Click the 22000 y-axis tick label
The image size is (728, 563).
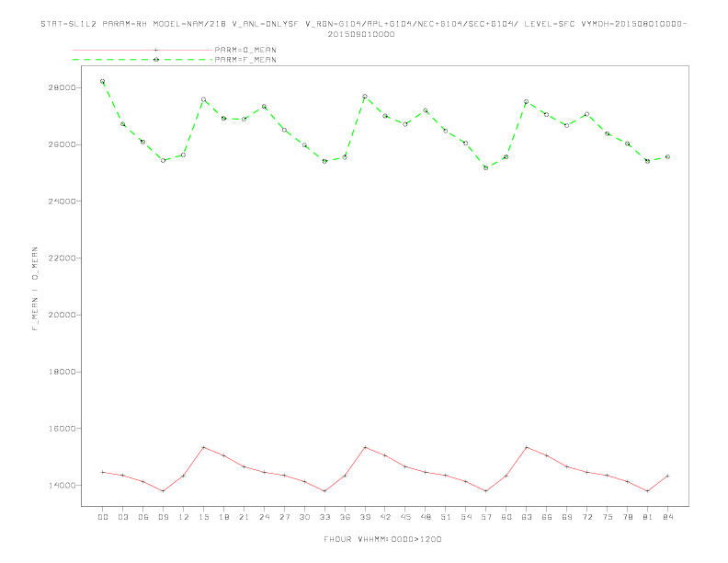[63, 258]
